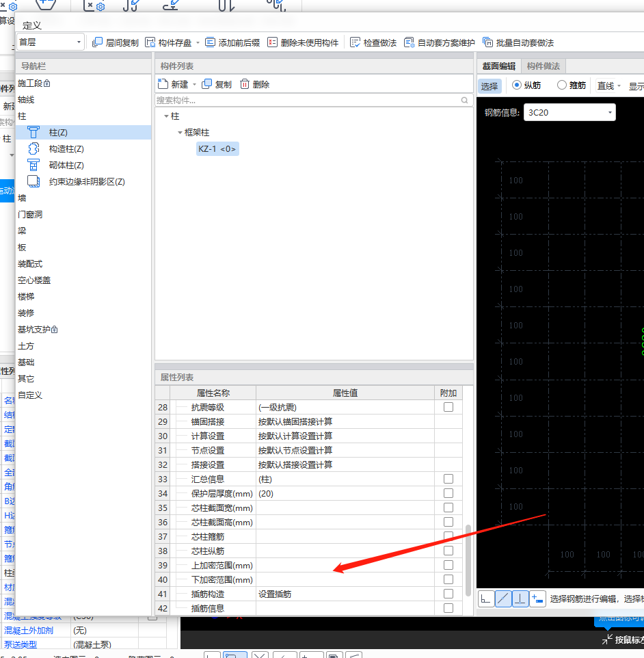Click the 复制 copy icon in component list
Viewport: 644px width, 658px height.
pyautogui.click(x=207, y=84)
